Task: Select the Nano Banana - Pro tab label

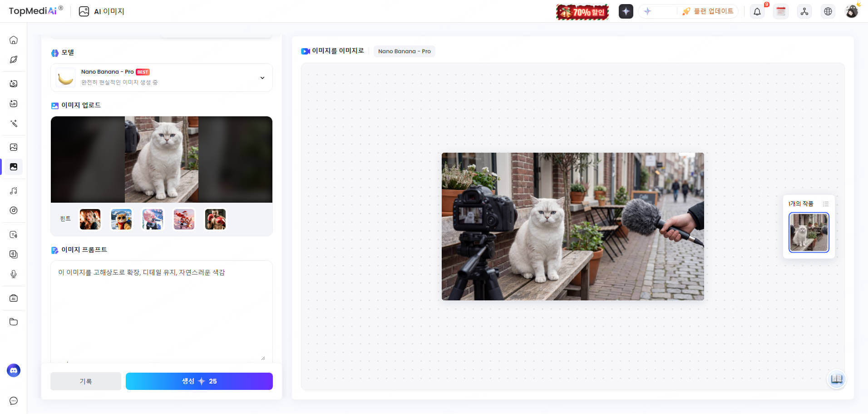Action: click(404, 51)
